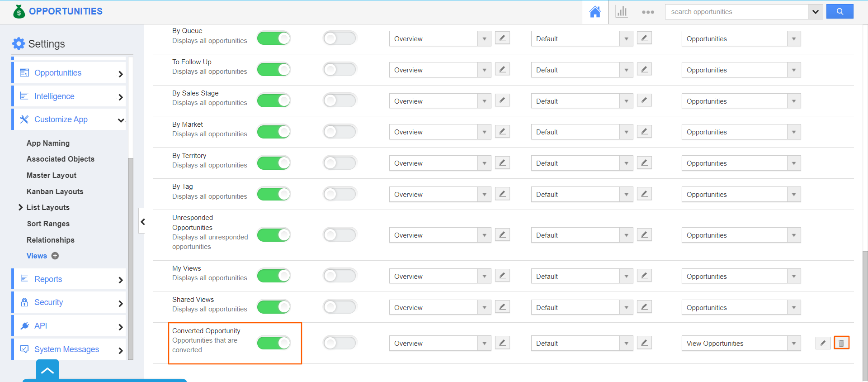Open Relationships settings

tap(50, 240)
